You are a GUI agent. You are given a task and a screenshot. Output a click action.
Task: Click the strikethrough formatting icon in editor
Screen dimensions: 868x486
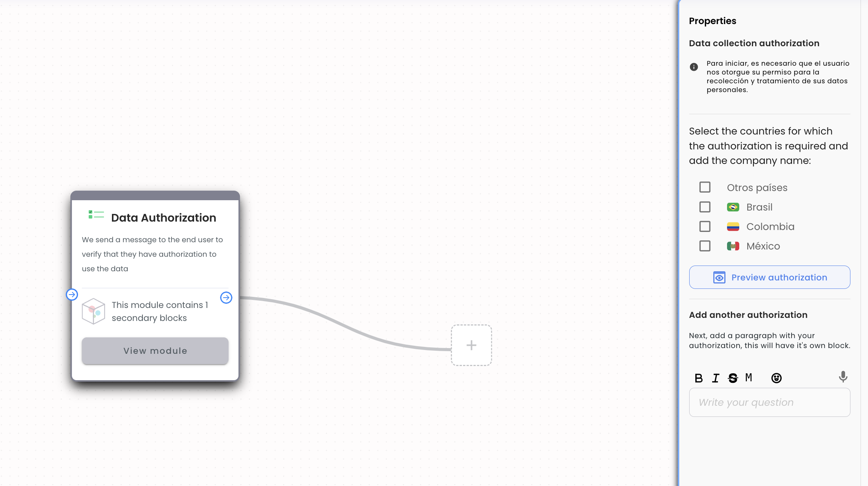coord(732,377)
